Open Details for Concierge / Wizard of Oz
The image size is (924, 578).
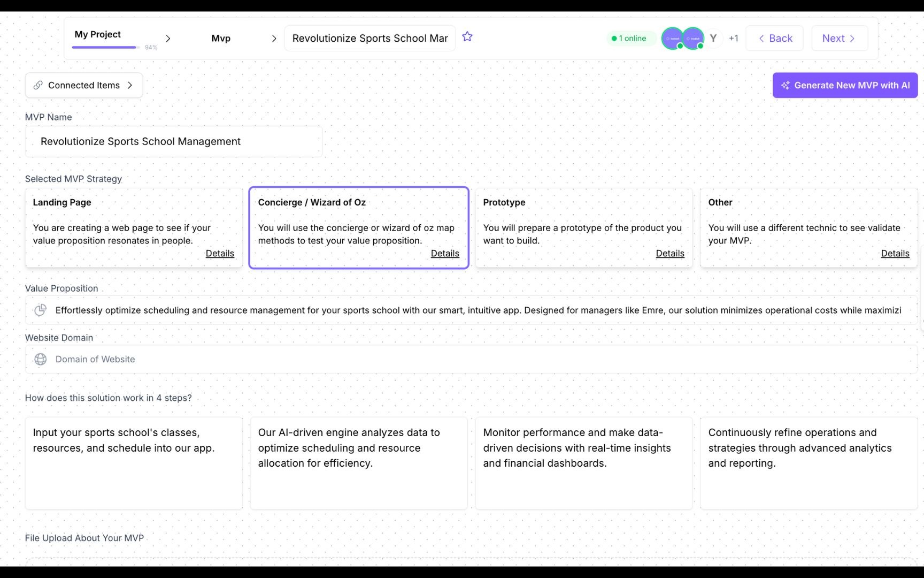tap(445, 253)
